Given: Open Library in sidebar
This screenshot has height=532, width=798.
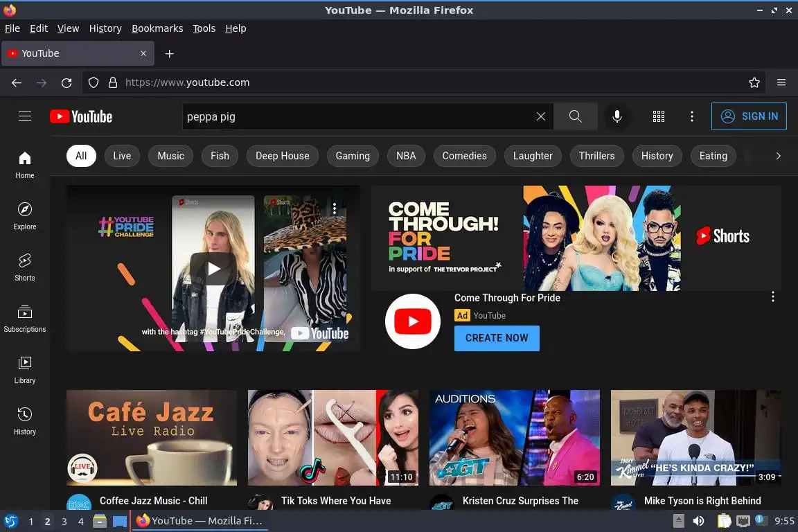Looking at the screenshot, I should (25, 370).
